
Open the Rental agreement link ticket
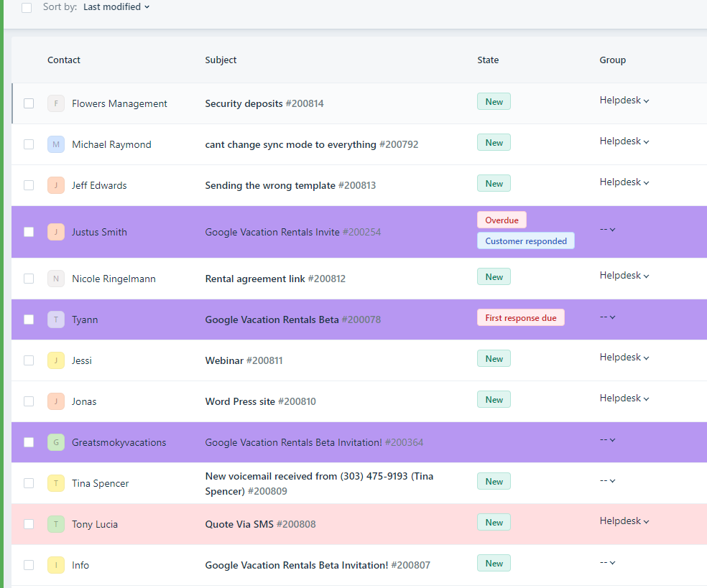[x=255, y=279]
